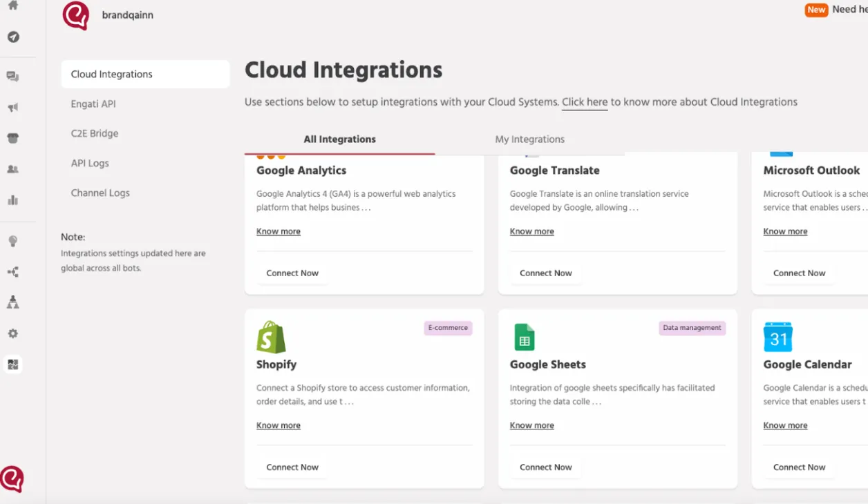
Task: Open Know more link under Microsoft Outlook
Action: point(785,232)
